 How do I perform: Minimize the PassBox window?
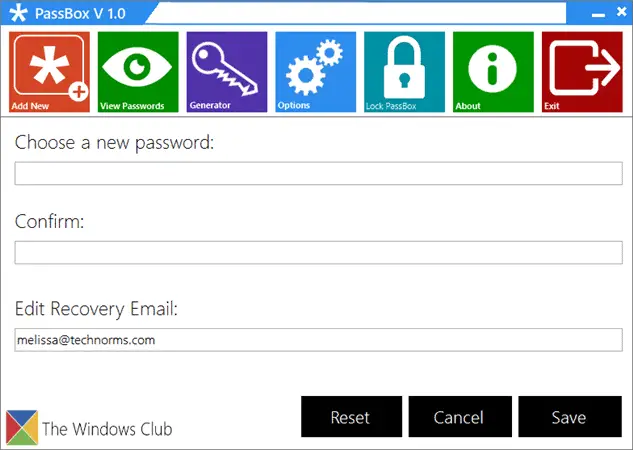point(598,15)
